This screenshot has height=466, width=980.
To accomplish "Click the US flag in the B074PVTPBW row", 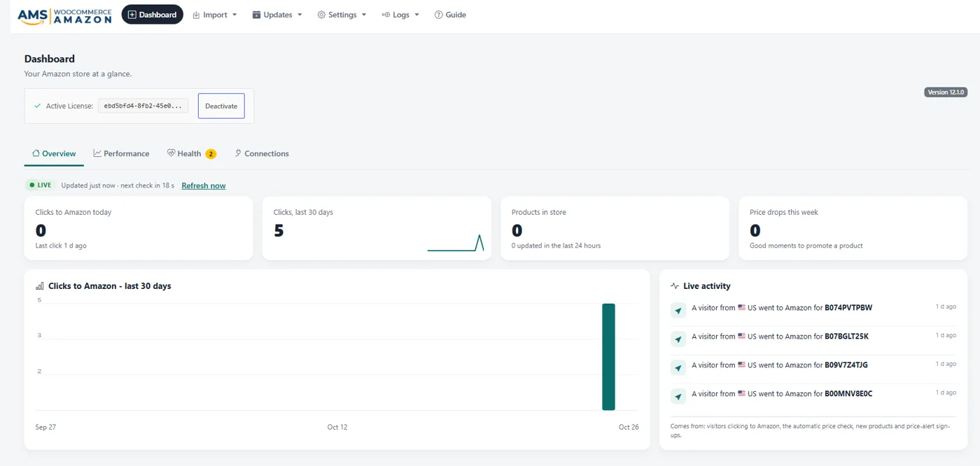I will [742, 308].
